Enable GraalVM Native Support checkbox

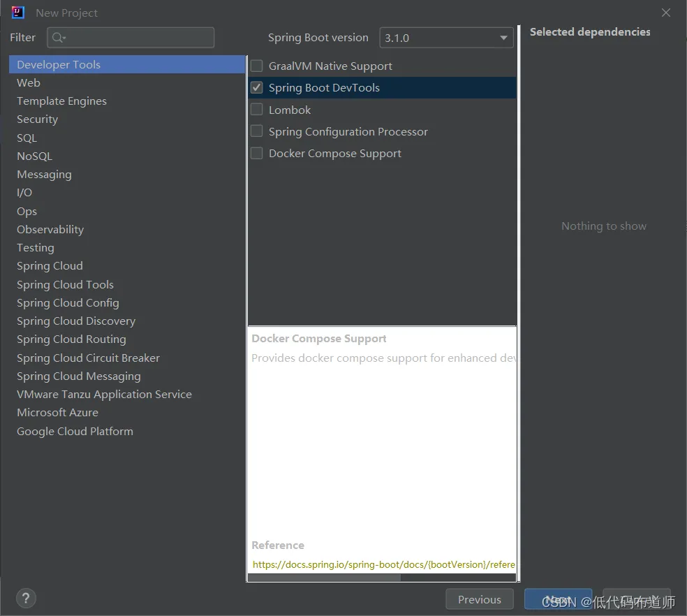click(x=257, y=66)
